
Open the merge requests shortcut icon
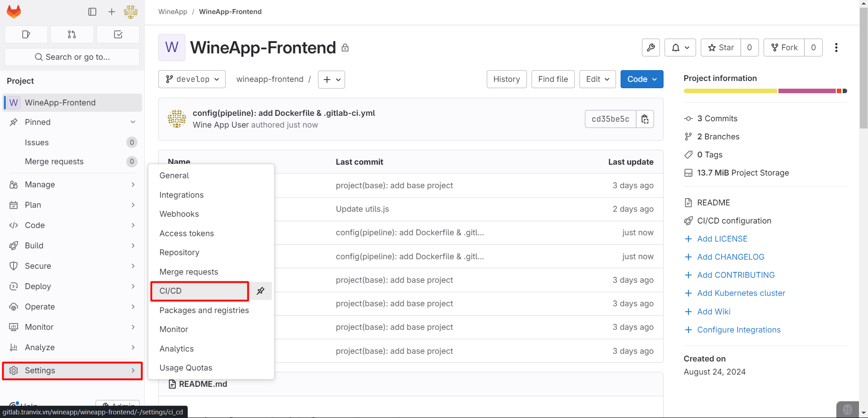click(72, 34)
